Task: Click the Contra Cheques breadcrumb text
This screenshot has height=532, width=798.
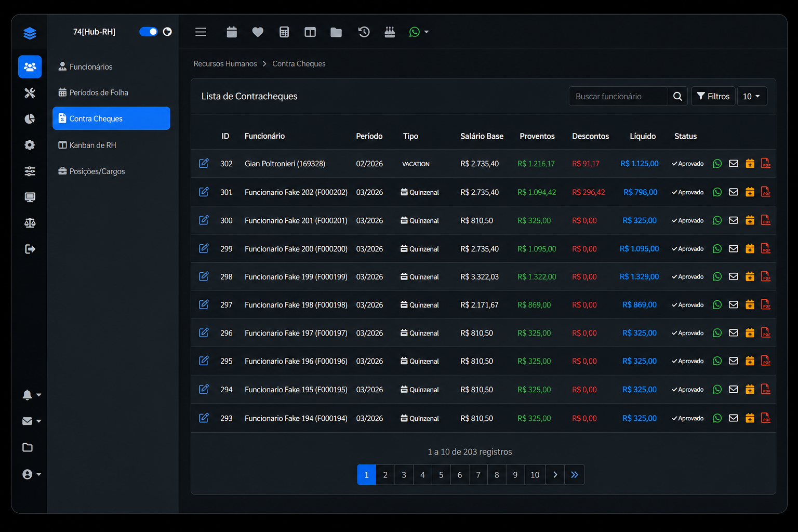Action: (299, 63)
